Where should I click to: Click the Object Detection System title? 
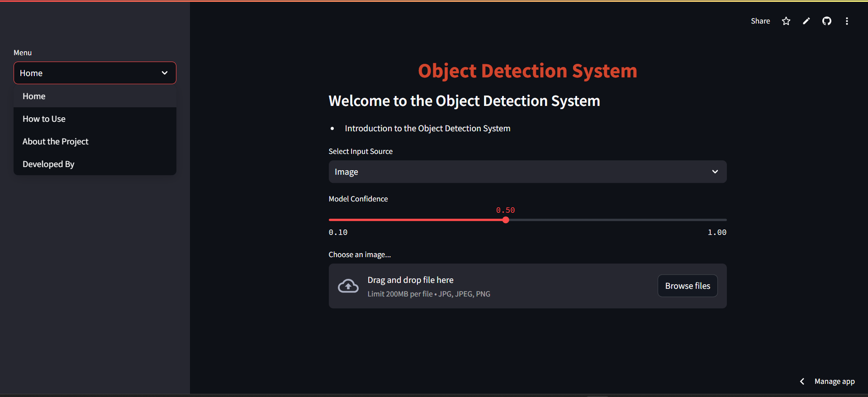[527, 71]
